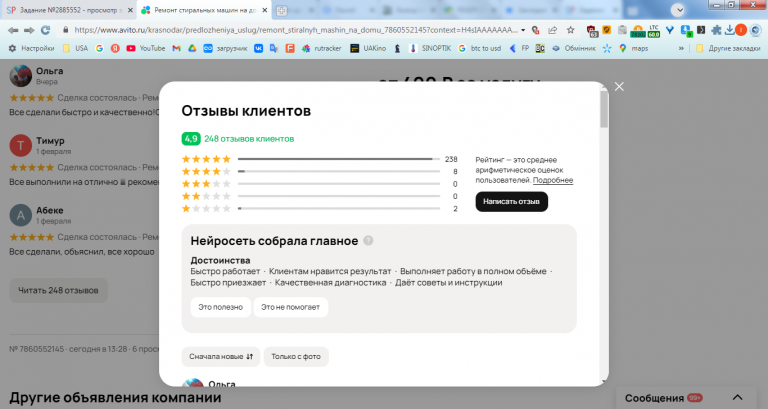
Task: Click the Написать отзыв button
Action: (511, 202)
